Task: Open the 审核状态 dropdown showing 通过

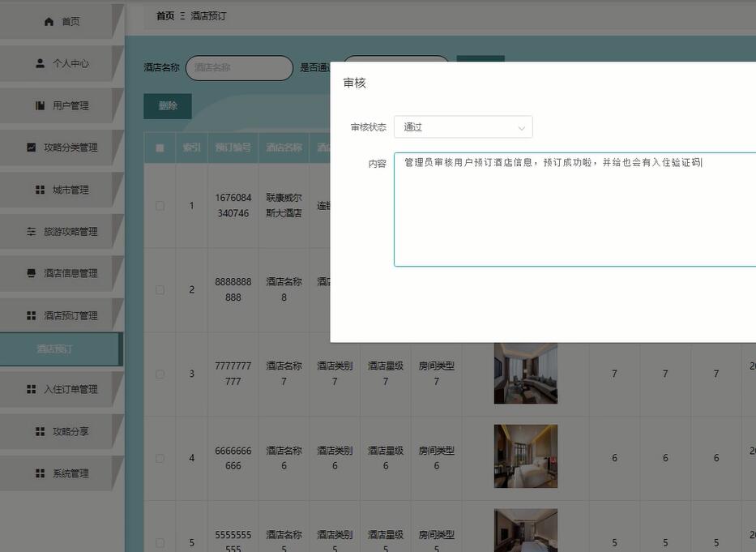Action: 463,127
